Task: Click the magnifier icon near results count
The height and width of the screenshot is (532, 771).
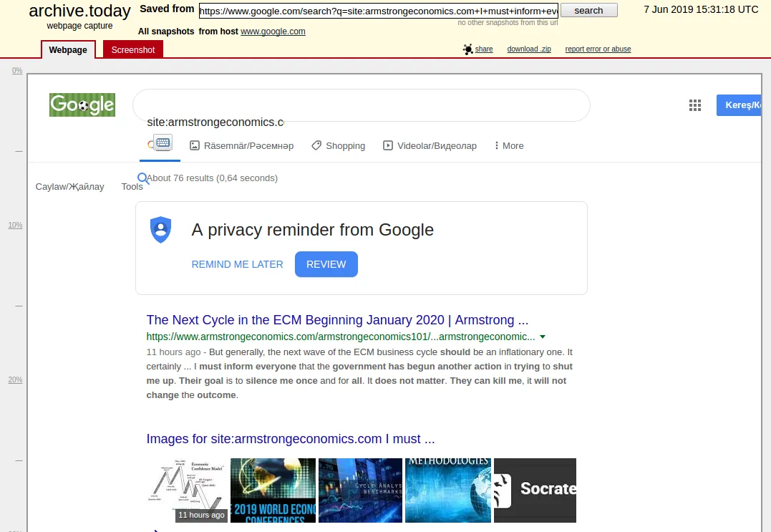Action: [143, 178]
